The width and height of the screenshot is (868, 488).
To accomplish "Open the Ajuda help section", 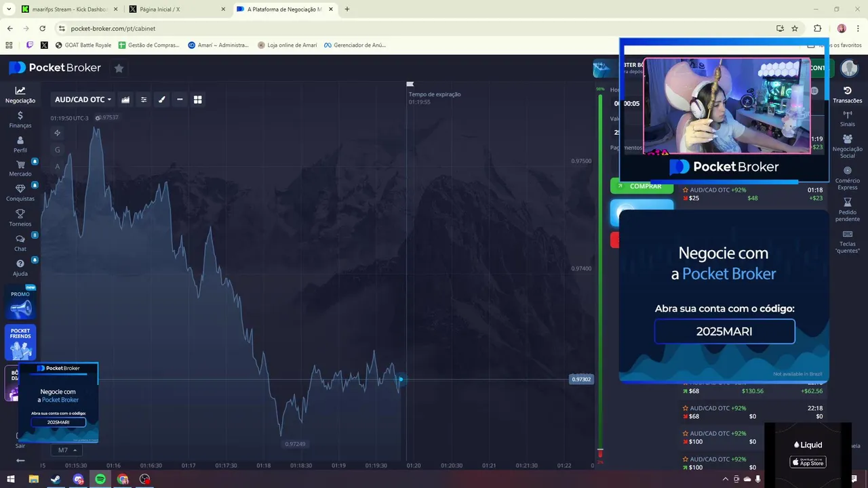I will tap(20, 268).
